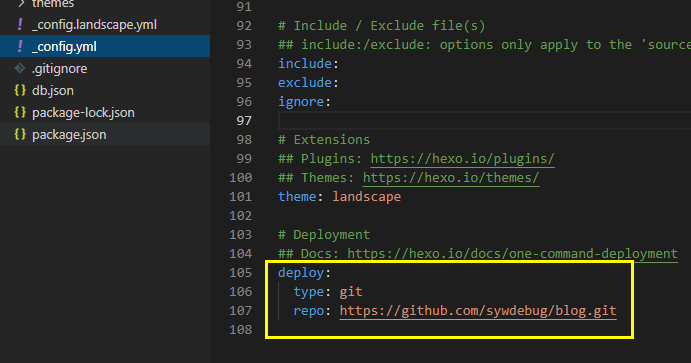Follow the hexo.io/plugins link
The width and height of the screenshot is (691, 363).
(x=462, y=159)
